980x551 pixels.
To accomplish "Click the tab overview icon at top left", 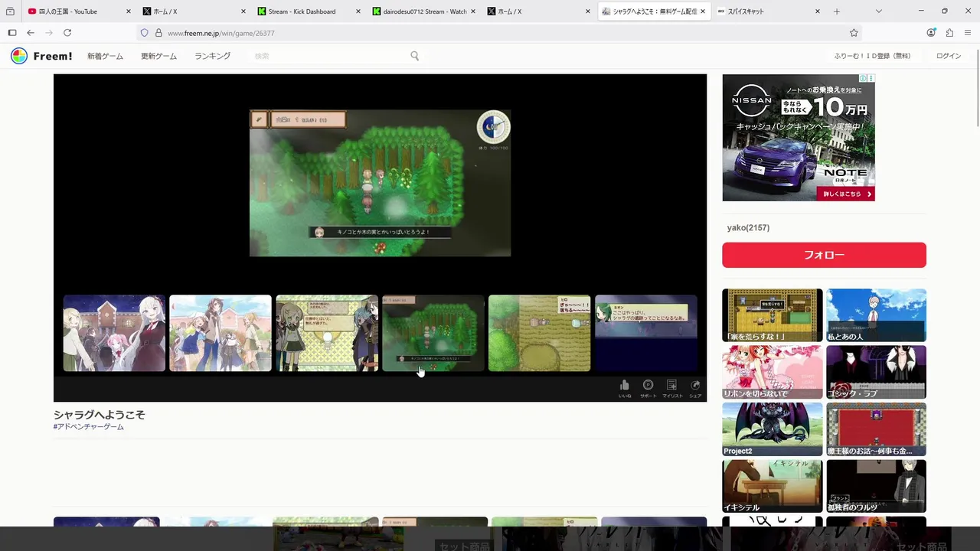I will 10,11.
